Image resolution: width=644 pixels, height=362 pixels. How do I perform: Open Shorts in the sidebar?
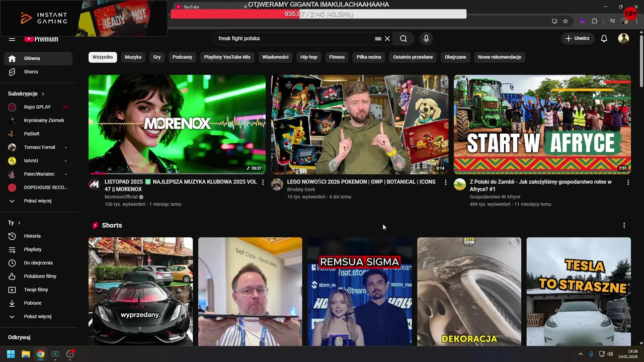point(38,72)
